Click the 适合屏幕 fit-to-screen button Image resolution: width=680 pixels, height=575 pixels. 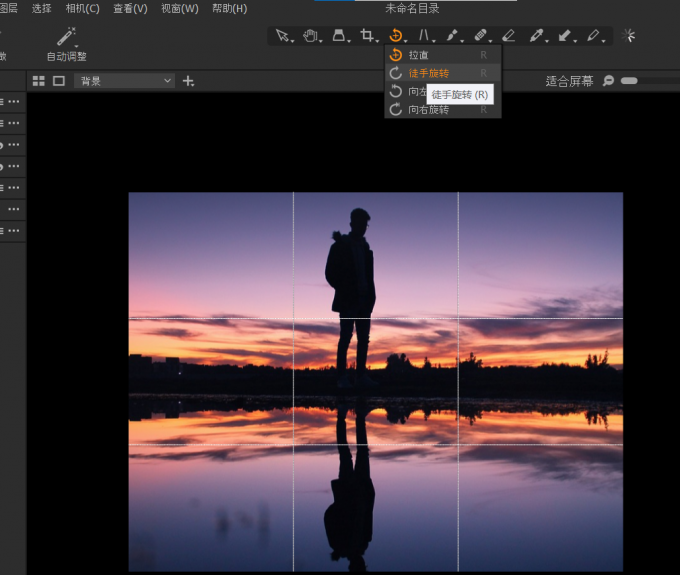(569, 81)
